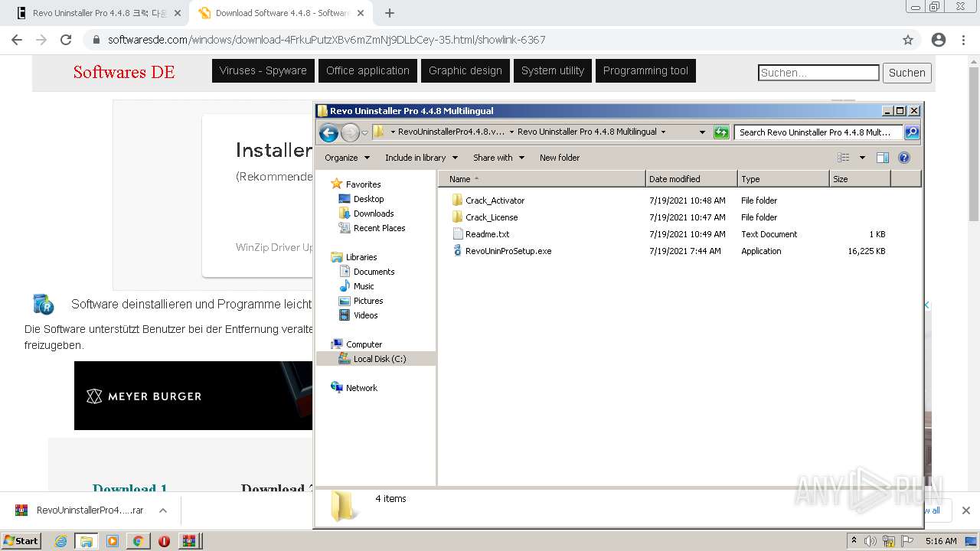Expand Revo Uninstaller Pro 4.4.8 Multilingual breadcrumb arrow
Image resolution: width=980 pixels, height=551 pixels.
[x=663, y=132]
